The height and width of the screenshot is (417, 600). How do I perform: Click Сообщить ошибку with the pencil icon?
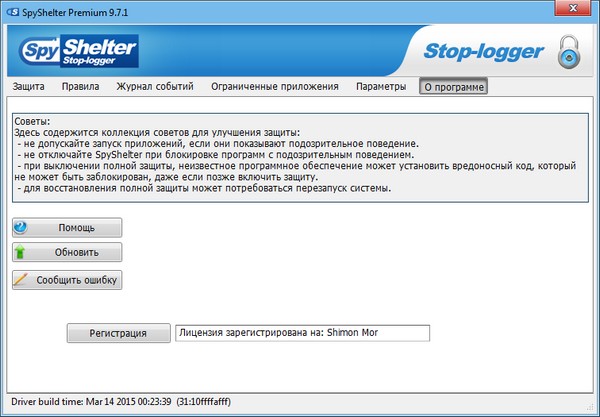(67, 280)
